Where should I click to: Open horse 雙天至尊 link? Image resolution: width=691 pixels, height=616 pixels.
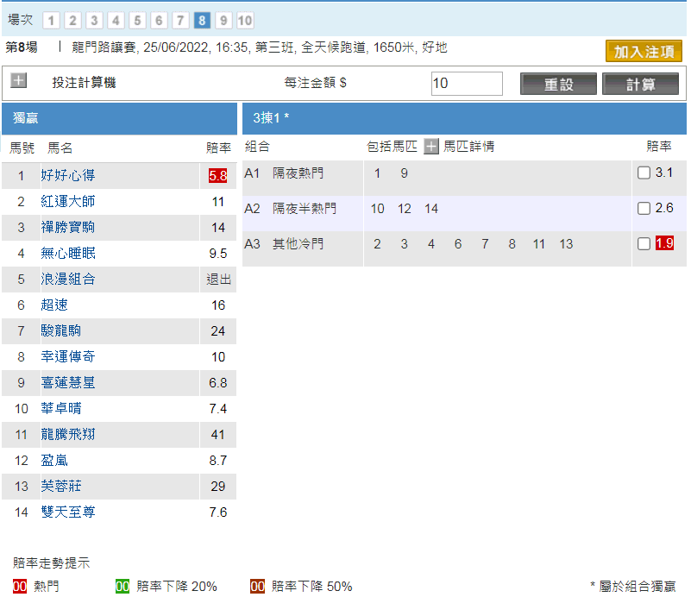[x=68, y=512]
